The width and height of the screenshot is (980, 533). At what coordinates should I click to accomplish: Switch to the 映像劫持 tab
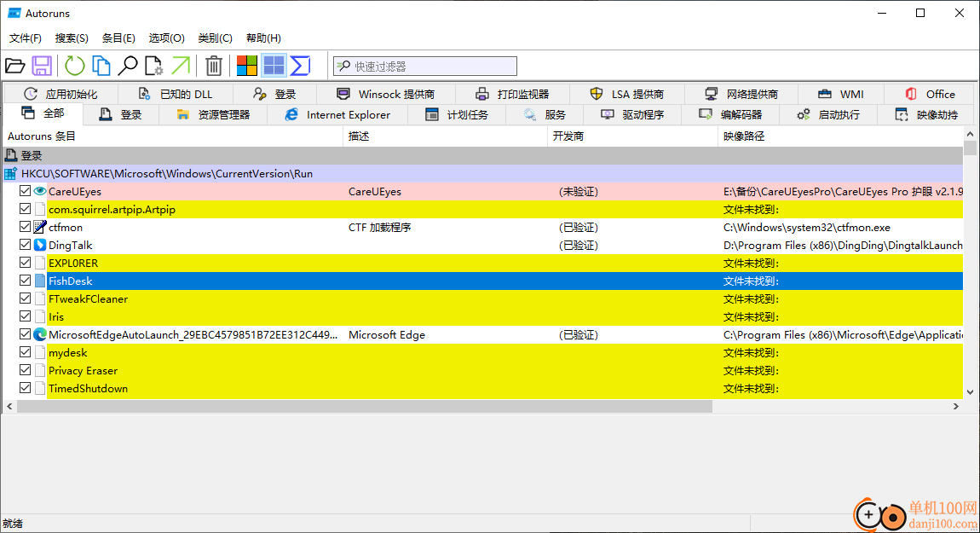pos(927,114)
